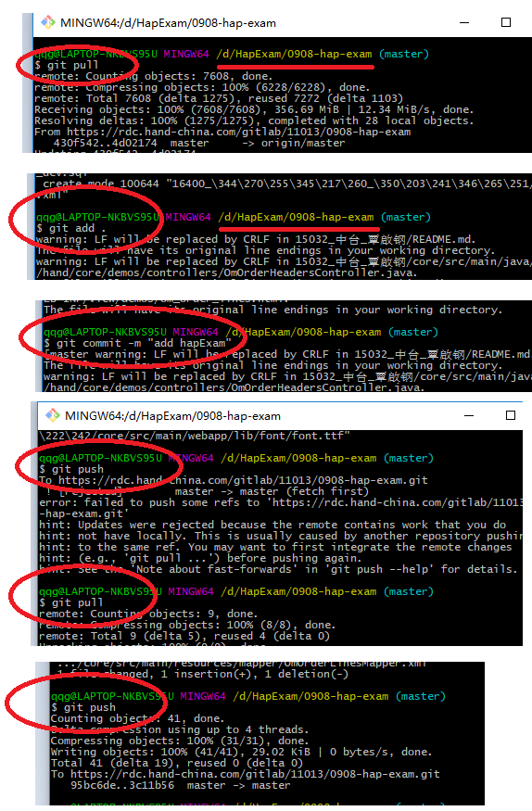532x811 pixels.
Task: Click the hash range 95bc6de..3c11b56
Action: click(122, 785)
